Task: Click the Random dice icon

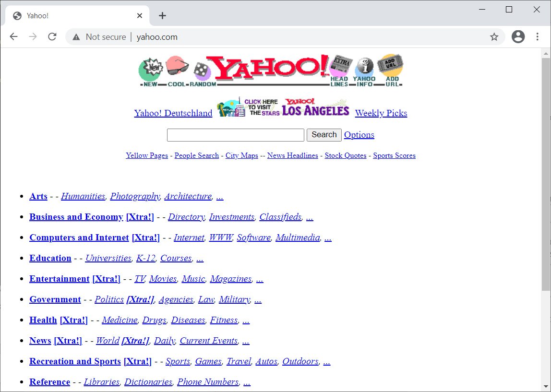Action: click(203, 74)
